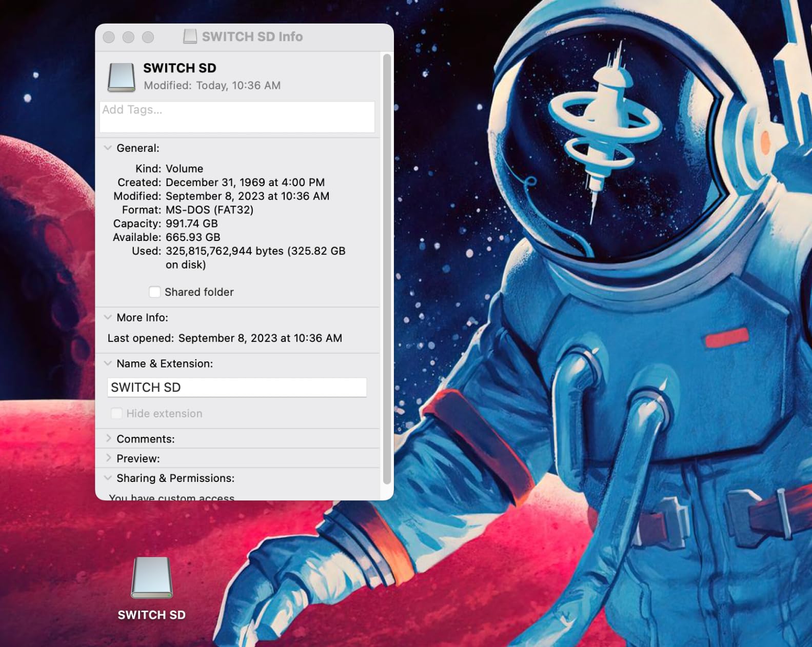Collapse the More Info section
This screenshot has width=812, height=647.
click(x=108, y=317)
